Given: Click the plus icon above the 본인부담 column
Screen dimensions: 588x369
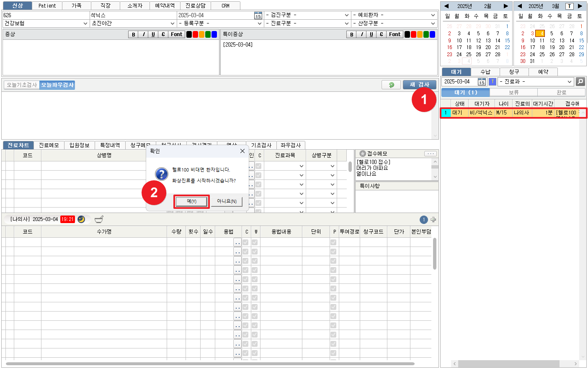Looking at the screenshot, I should click(x=433, y=220).
